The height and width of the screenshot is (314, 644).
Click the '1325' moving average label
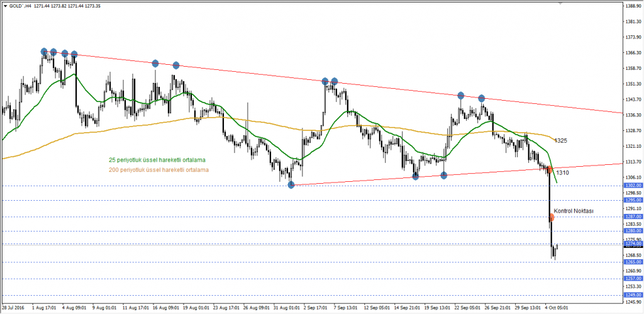point(561,140)
